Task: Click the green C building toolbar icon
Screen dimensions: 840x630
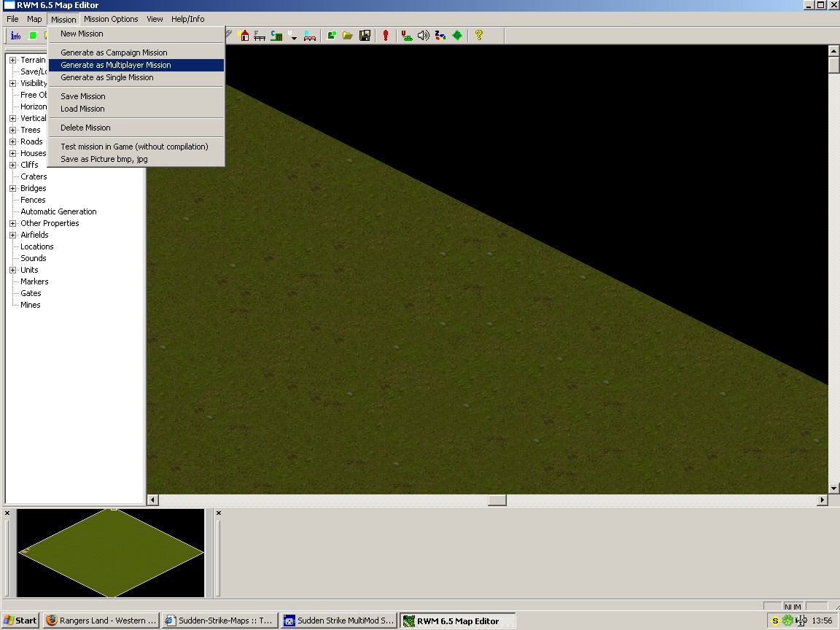Action: coord(276,35)
